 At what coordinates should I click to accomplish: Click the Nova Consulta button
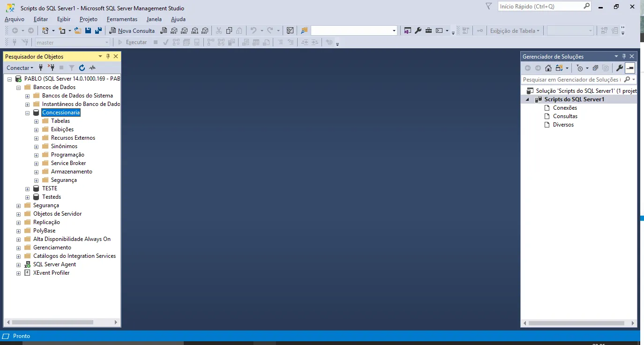pos(132,30)
